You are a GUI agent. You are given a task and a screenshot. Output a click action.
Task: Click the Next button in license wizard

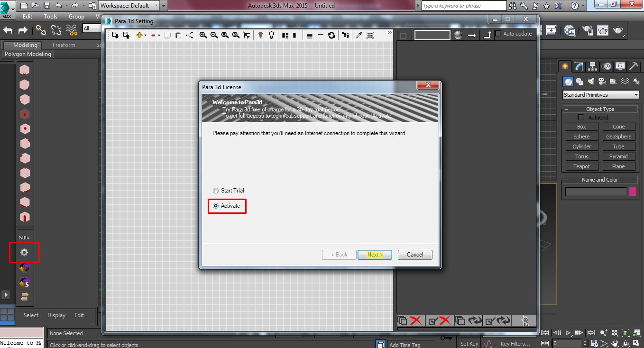click(375, 255)
